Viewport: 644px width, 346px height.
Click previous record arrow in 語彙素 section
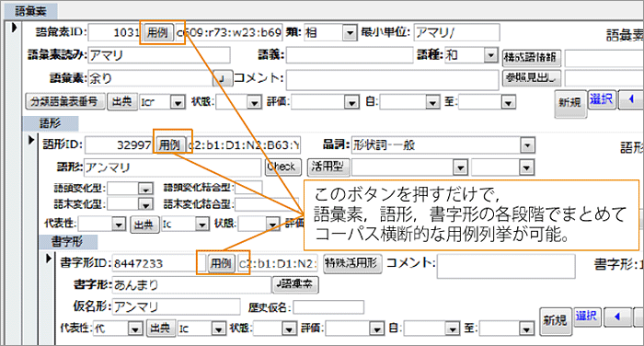click(x=631, y=99)
